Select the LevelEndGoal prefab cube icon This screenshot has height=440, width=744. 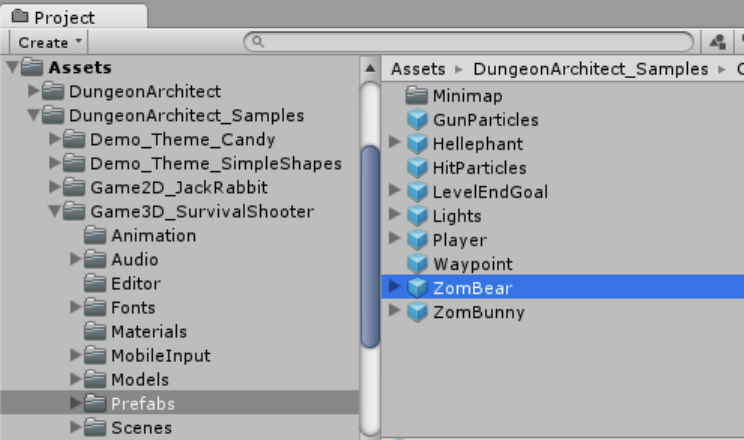coord(418,192)
